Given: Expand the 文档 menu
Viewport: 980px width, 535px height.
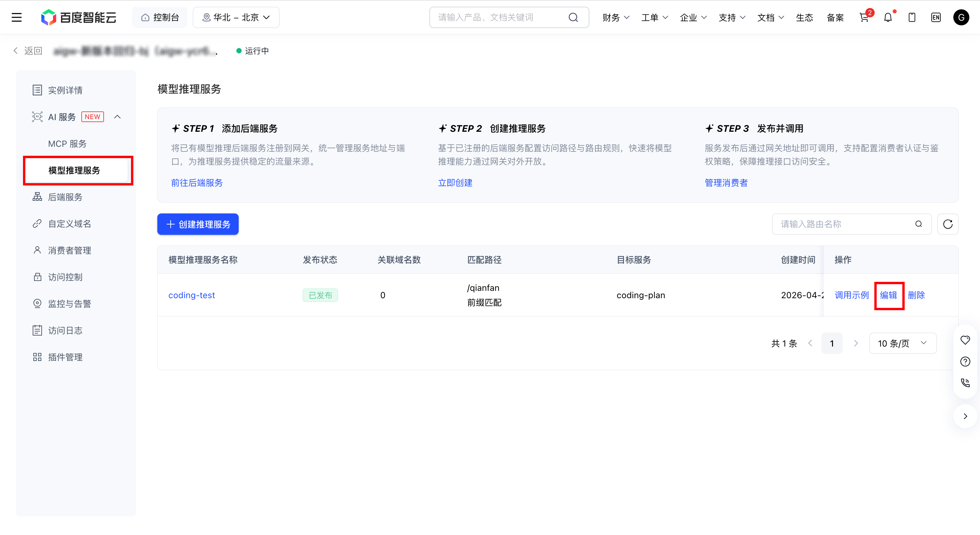Looking at the screenshot, I should [771, 18].
